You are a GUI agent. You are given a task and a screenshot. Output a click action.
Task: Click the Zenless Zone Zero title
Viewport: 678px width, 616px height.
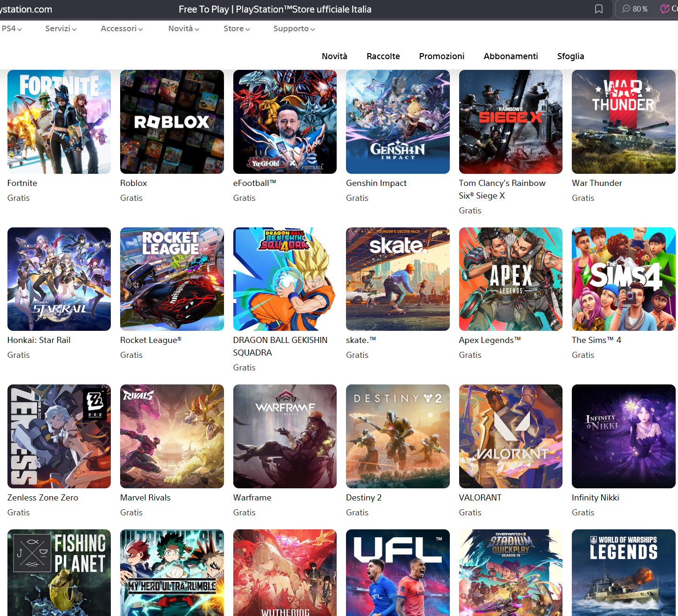point(43,498)
